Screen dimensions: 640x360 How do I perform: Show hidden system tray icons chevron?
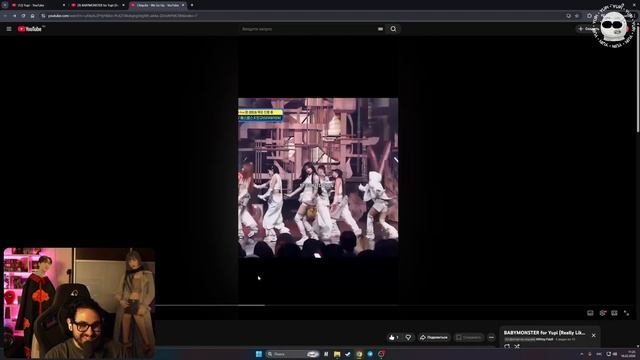582,354
